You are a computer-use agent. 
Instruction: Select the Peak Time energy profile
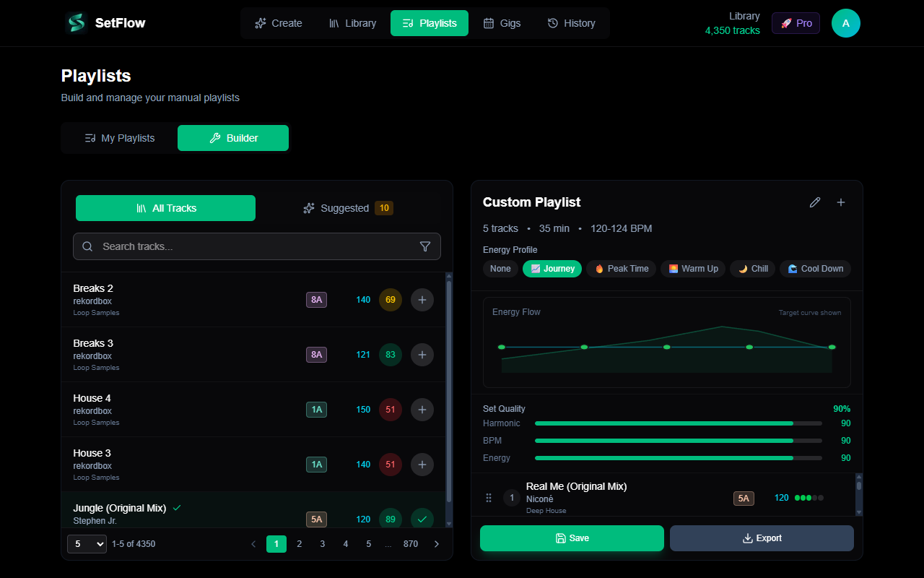[x=620, y=268]
